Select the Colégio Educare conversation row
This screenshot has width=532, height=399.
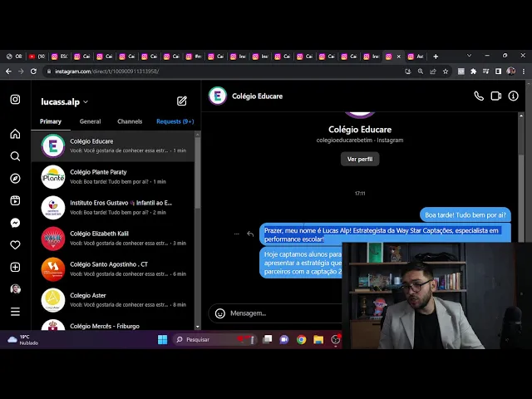point(113,146)
